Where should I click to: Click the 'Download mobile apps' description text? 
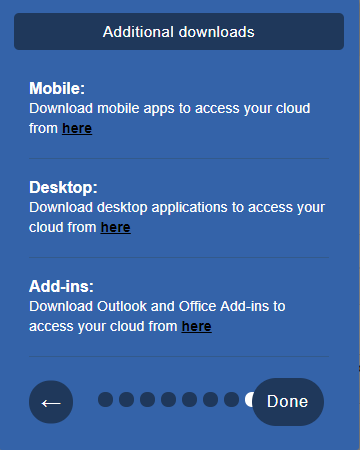[x=170, y=118]
